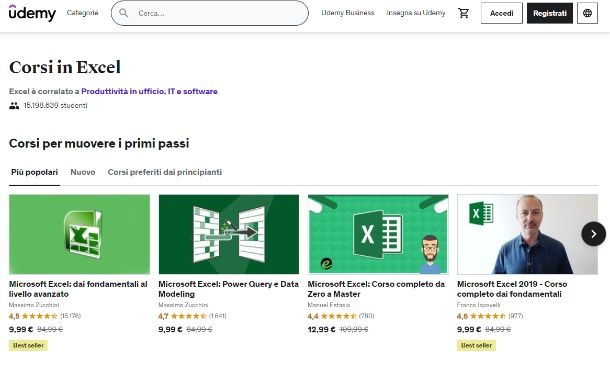Screen dimensions: 610x370
Task: Open title Microsoft Excel: Power Query e Data Modeling
Action: point(228,289)
